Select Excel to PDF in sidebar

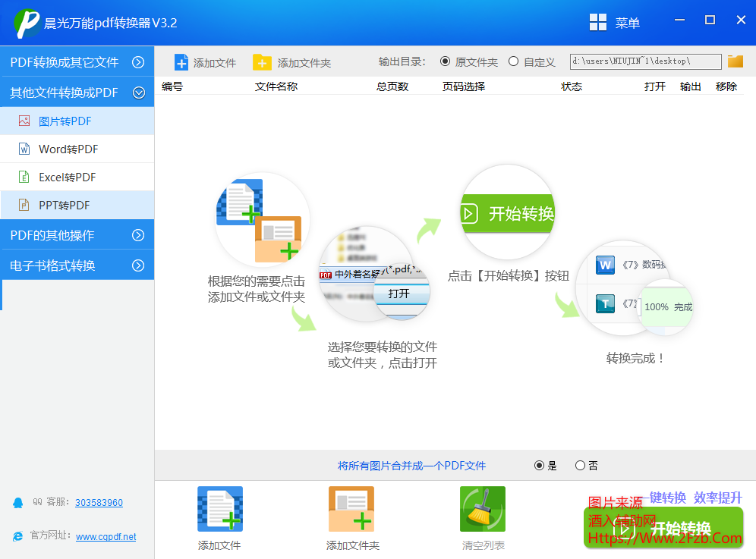point(68,177)
